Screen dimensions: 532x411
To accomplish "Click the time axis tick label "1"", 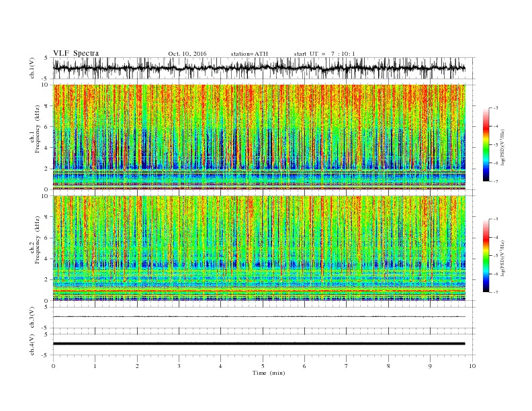I will click(x=95, y=366).
